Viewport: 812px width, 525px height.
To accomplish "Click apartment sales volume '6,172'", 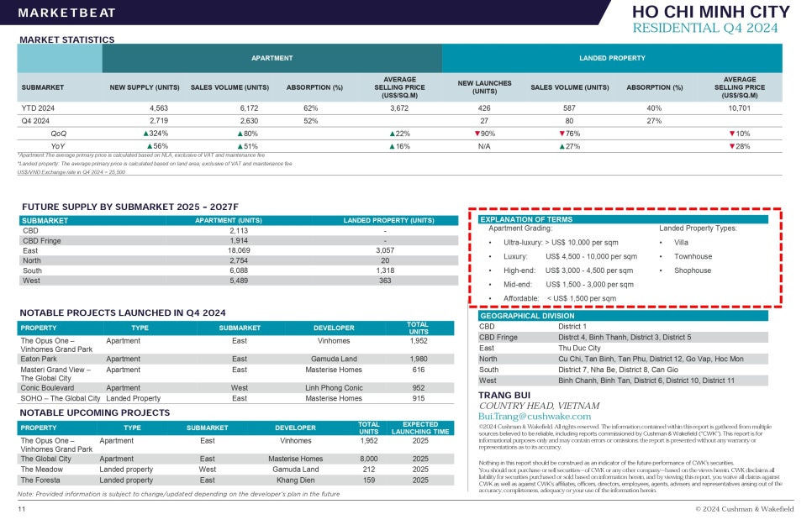I will click(x=249, y=108).
